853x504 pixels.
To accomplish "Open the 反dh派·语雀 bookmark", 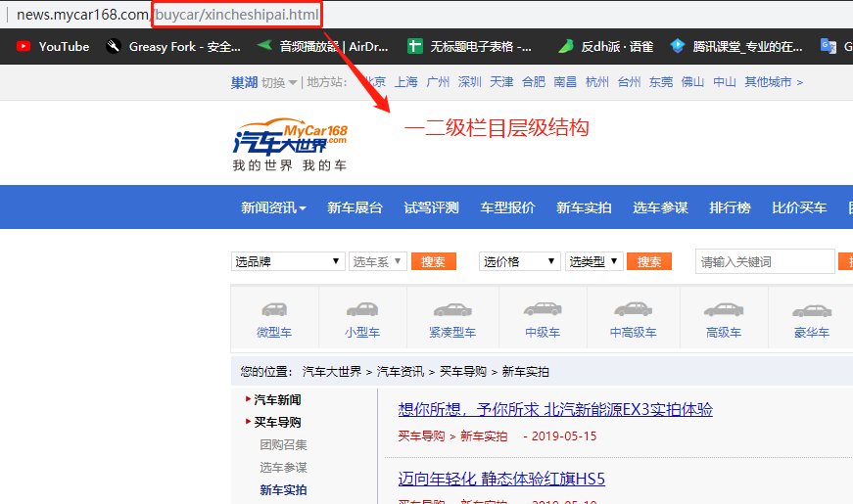I will pyautogui.click(x=606, y=47).
